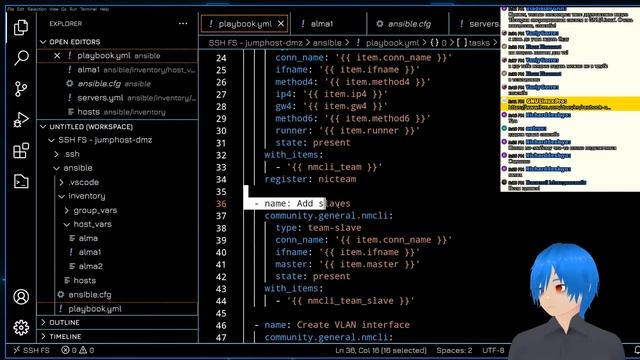This screenshot has width=640, height=360.
Task: Collapse the ansible folder in tree
Action: point(56,168)
